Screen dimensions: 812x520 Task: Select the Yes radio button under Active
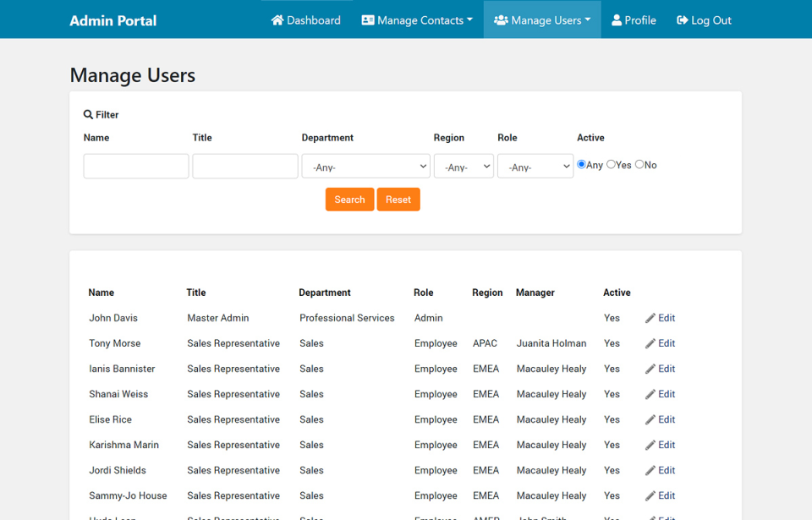[612, 165]
